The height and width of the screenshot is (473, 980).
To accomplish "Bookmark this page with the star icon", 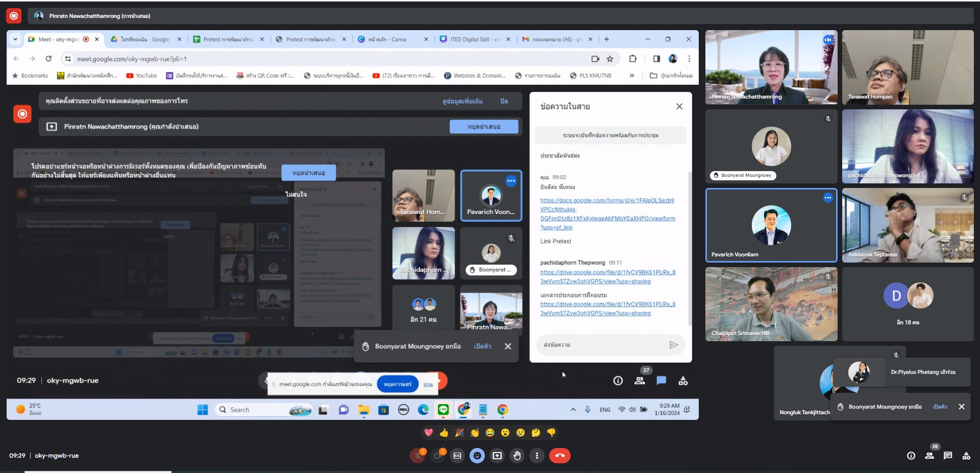I will 610,59.
